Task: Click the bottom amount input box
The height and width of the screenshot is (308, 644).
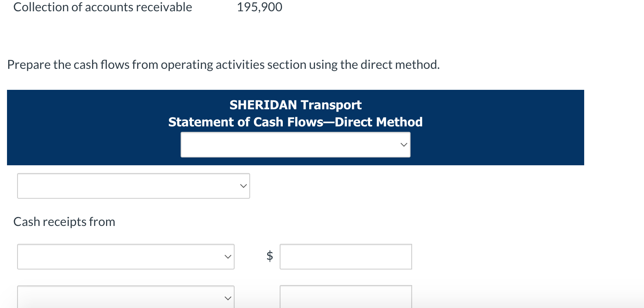Action: tap(345, 297)
